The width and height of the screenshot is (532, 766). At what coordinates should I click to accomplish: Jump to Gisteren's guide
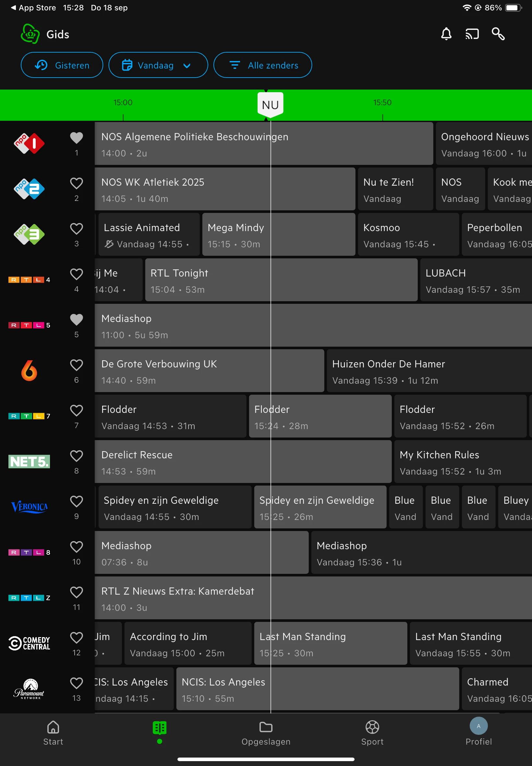pyautogui.click(x=62, y=65)
